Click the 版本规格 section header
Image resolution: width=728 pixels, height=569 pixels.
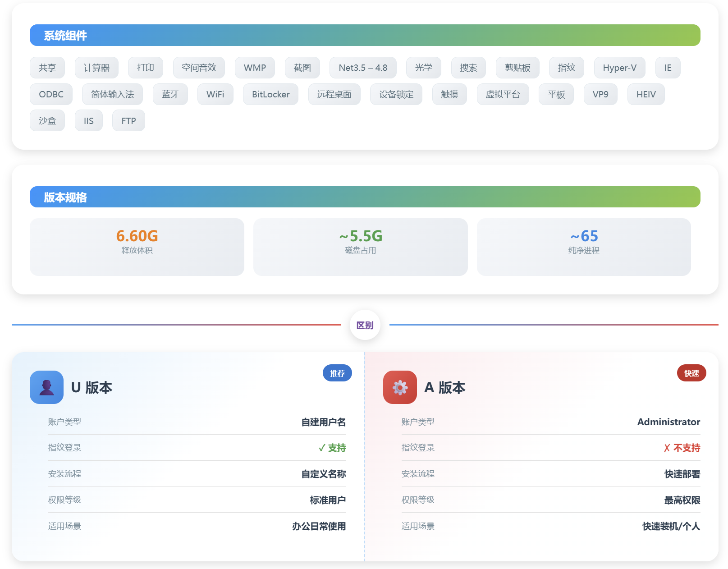click(x=365, y=197)
